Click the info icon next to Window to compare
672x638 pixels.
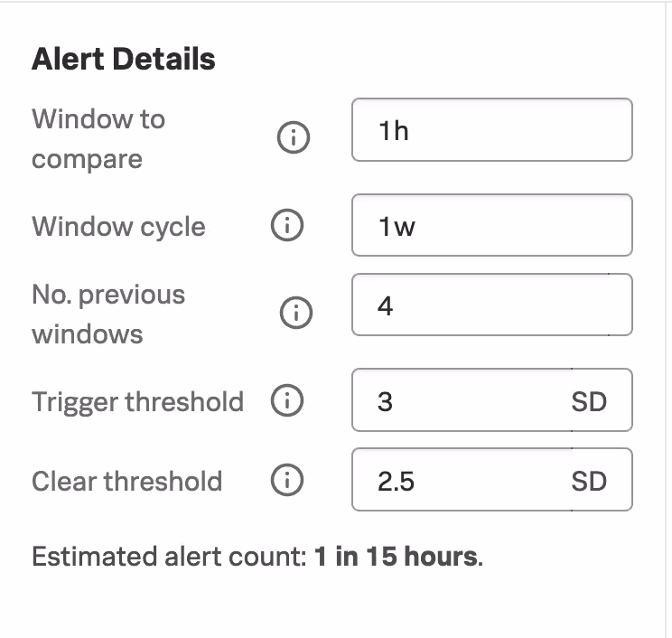[x=293, y=139]
